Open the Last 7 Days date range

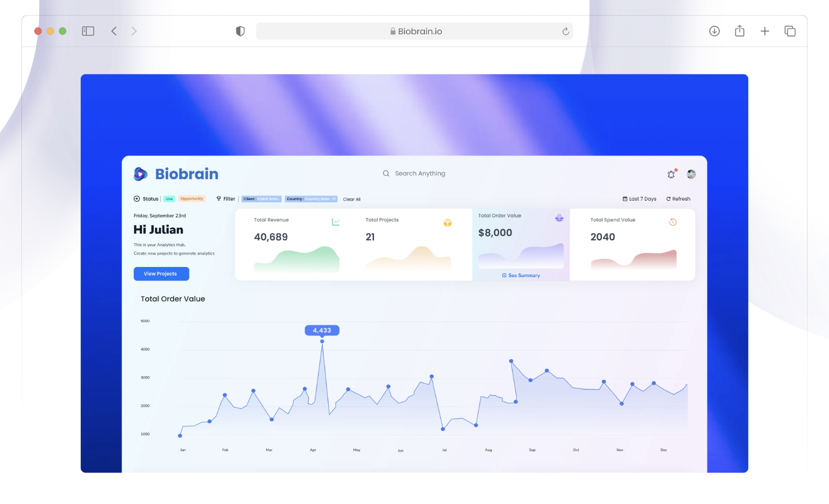639,199
